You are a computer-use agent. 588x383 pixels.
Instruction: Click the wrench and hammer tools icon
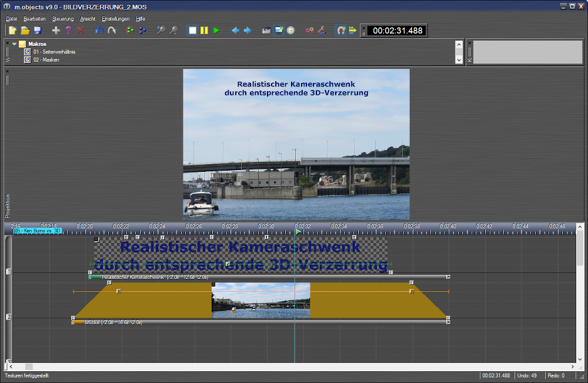(322, 30)
